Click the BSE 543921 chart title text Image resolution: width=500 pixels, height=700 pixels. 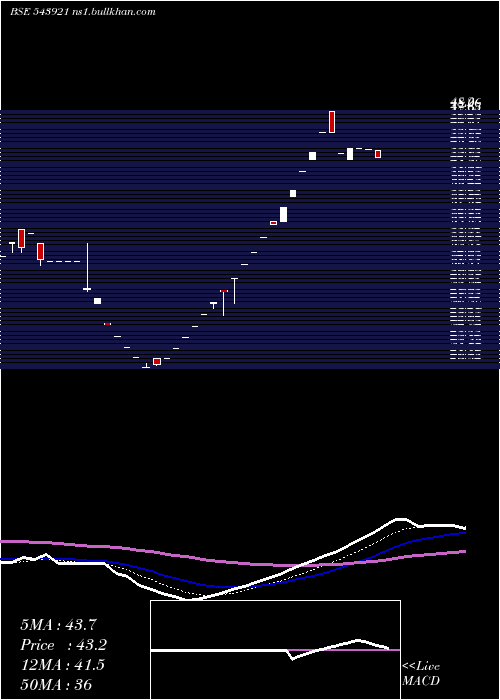tap(83, 12)
